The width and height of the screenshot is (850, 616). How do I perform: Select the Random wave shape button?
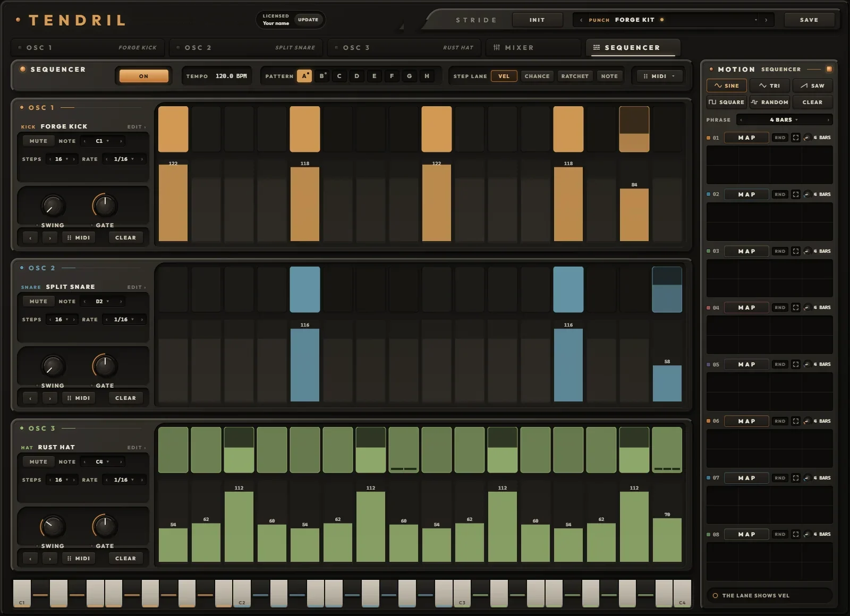[769, 102]
